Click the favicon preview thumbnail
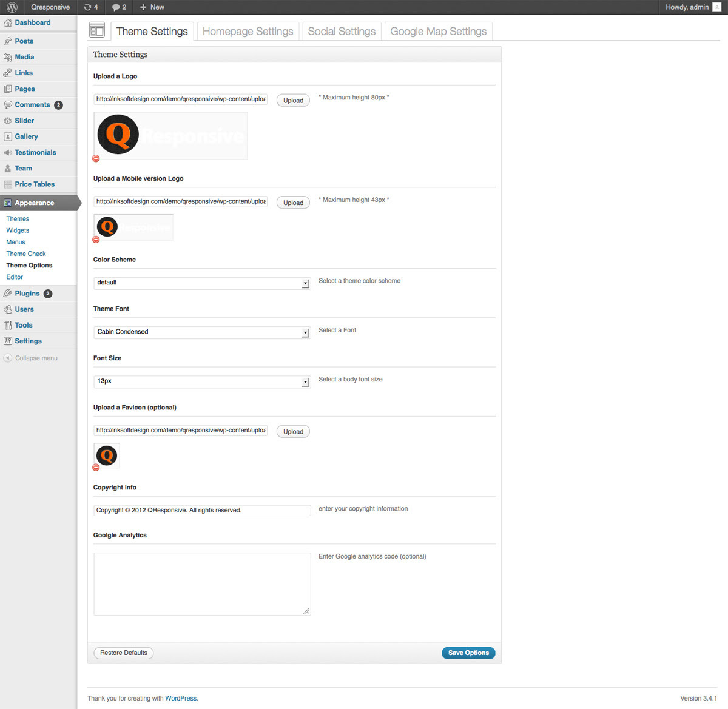The width and height of the screenshot is (728, 709). click(107, 455)
